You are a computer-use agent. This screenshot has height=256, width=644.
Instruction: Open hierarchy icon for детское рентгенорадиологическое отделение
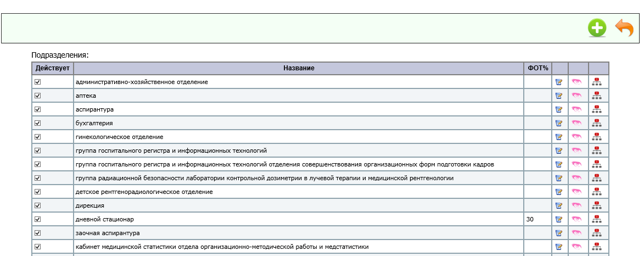tap(597, 192)
